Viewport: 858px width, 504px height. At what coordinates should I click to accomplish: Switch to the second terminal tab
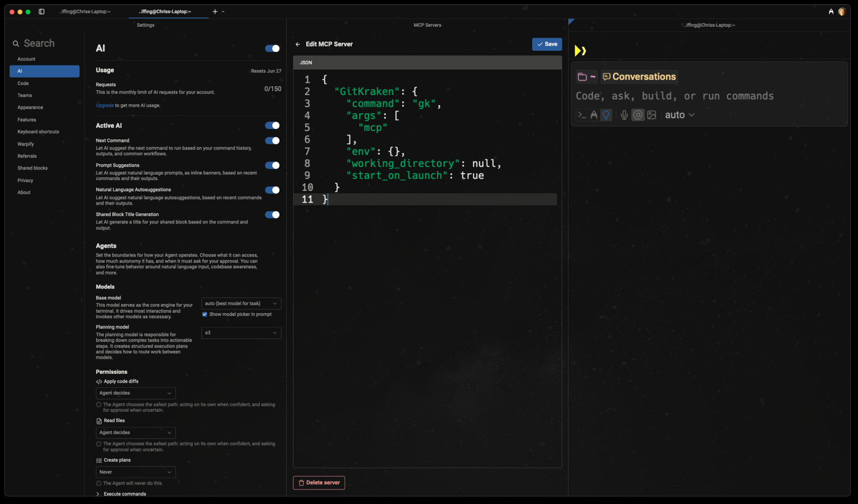[x=165, y=11]
